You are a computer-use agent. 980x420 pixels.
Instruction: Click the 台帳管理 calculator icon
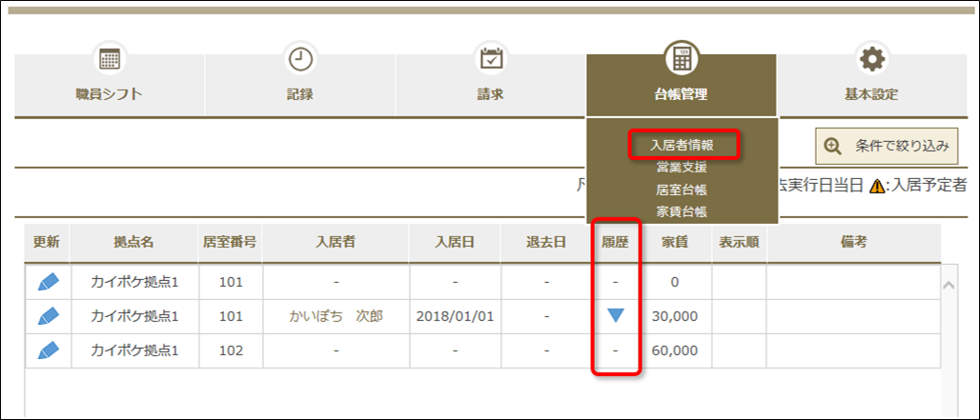pos(682,58)
